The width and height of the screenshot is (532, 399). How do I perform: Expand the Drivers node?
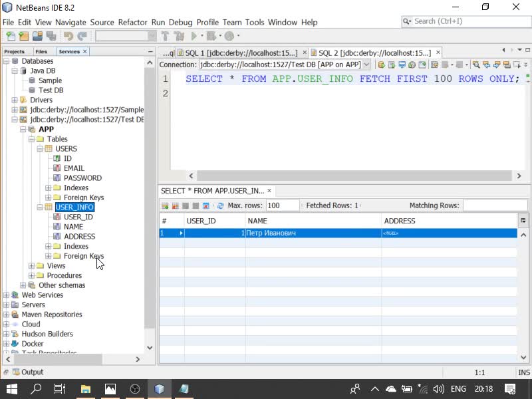15,100
